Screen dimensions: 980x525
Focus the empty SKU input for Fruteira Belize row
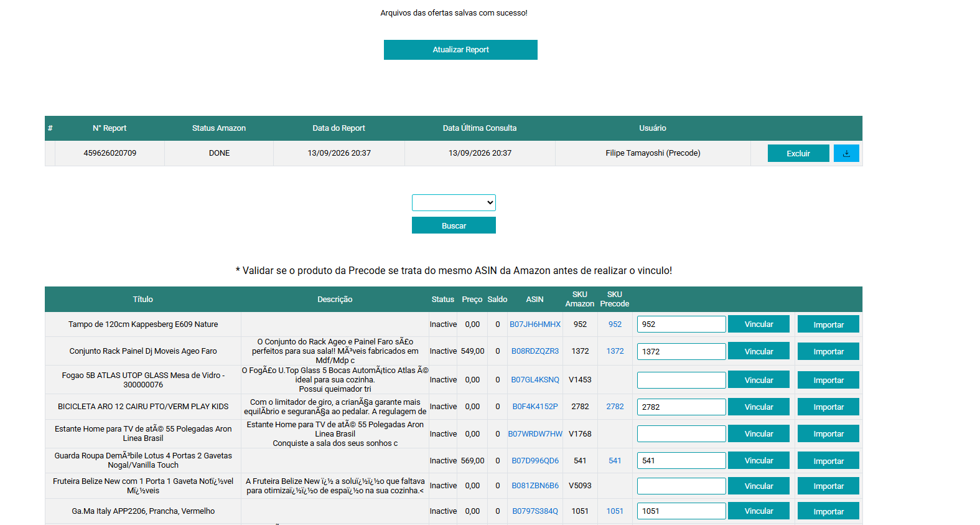(681, 486)
